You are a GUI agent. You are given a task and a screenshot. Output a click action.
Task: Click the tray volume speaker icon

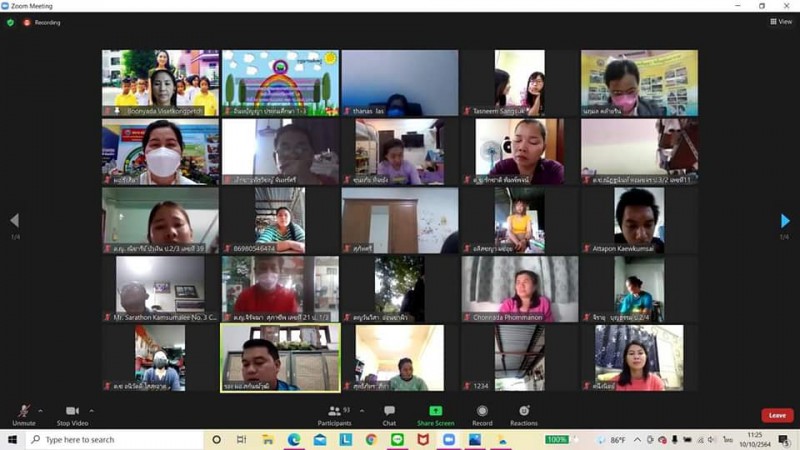click(711, 440)
